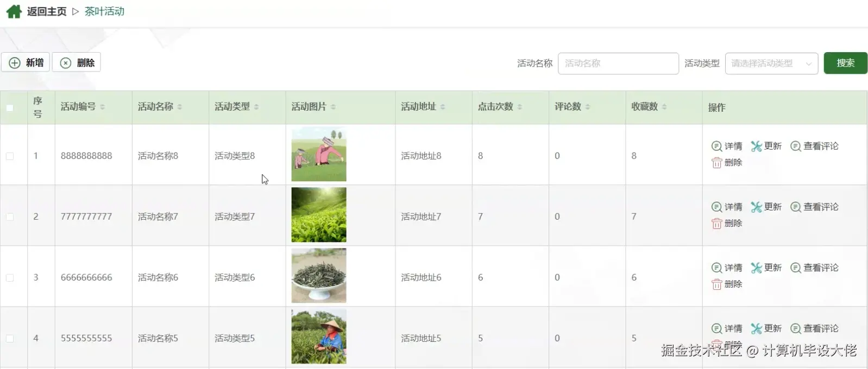
Task: Check the checkbox for row 4 (活动名称5)
Action: [10, 339]
